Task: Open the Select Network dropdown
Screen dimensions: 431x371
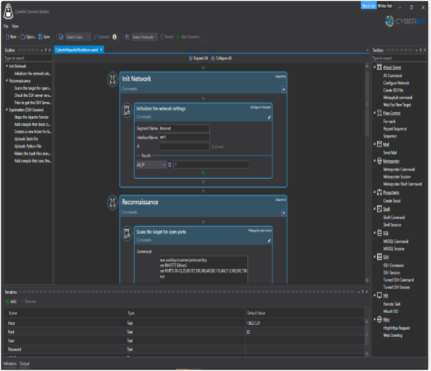Action: click(x=144, y=37)
